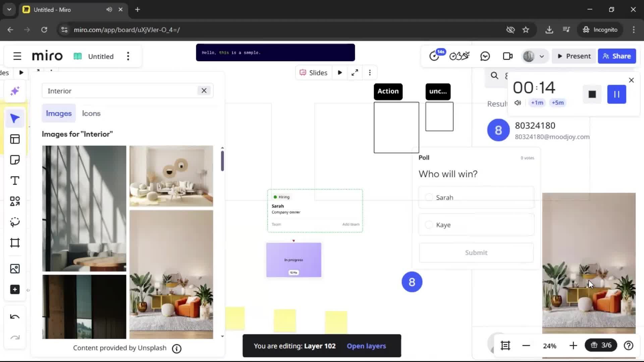644x362 pixels.
Task: Start a video call
Action: [x=508, y=56]
